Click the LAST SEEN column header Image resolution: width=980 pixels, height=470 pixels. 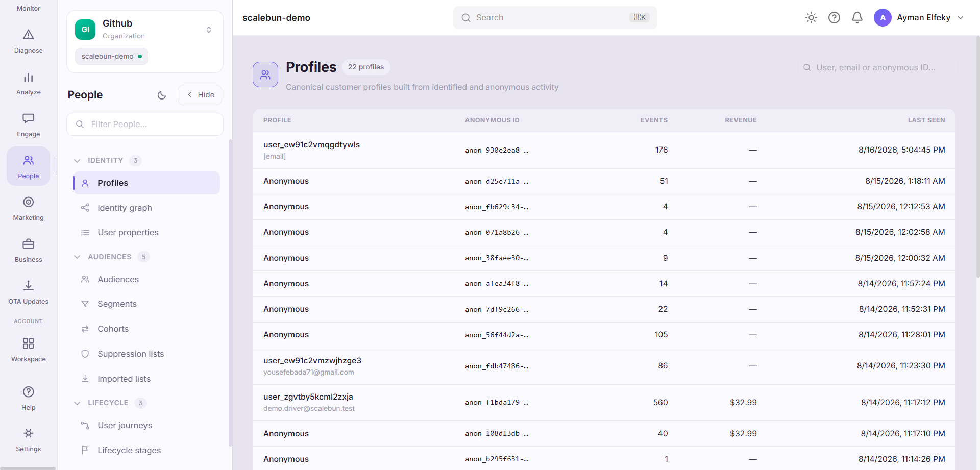click(926, 120)
